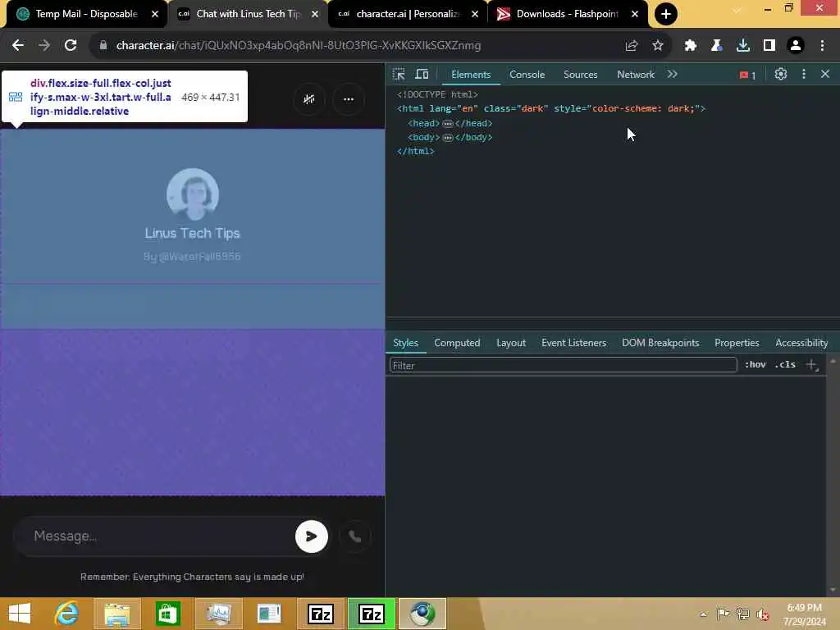
Task: Open the Event Listeners tab
Action: [573, 343]
